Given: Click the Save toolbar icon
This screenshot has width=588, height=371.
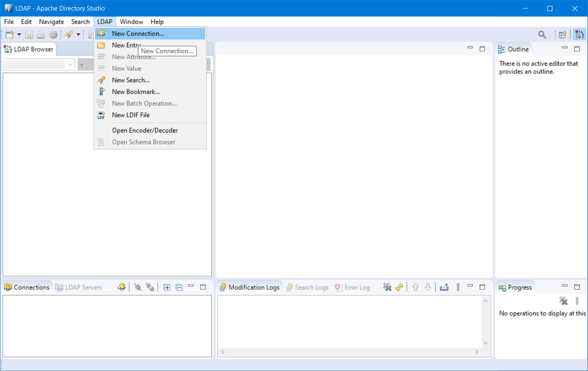Looking at the screenshot, I should click(x=29, y=35).
